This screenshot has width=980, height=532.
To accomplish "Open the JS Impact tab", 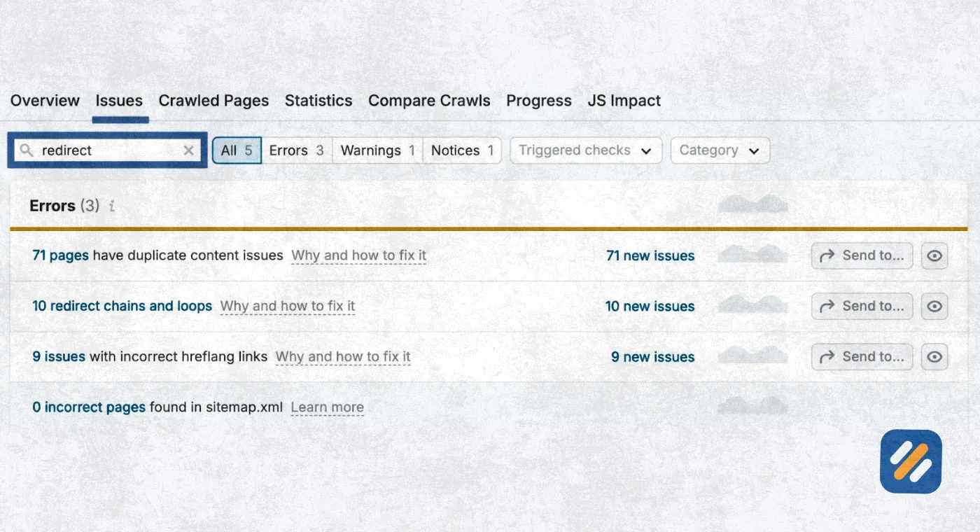I will pos(624,101).
